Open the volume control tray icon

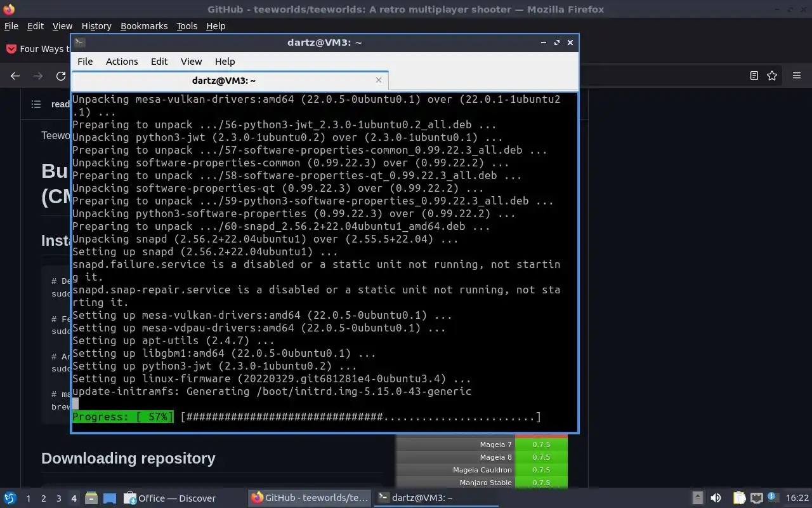click(716, 498)
